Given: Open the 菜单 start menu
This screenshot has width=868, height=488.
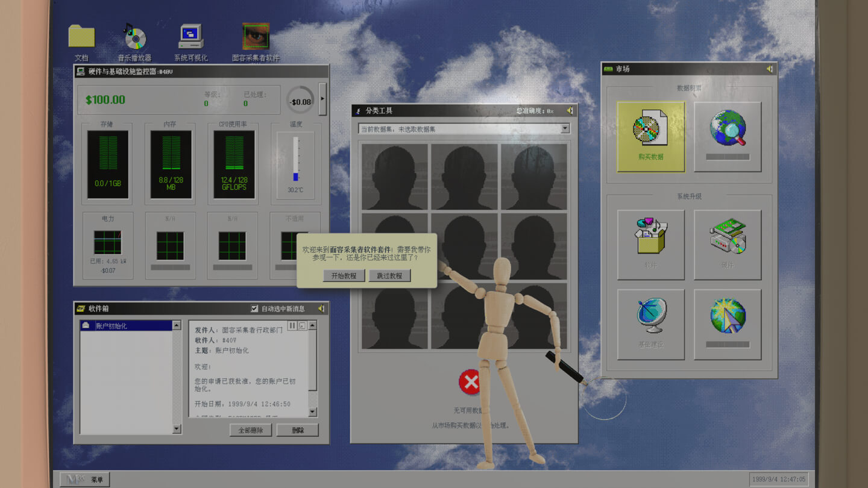Looking at the screenshot, I should (85, 480).
